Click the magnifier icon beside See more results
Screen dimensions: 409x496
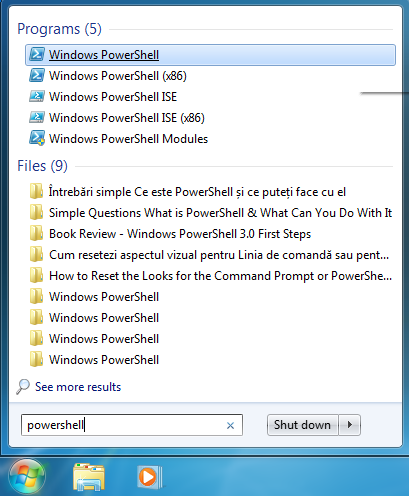tap(23, 387)
